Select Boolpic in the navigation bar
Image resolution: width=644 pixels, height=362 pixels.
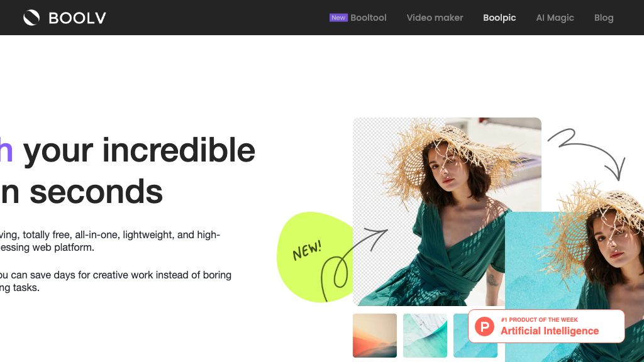point(499,18)
